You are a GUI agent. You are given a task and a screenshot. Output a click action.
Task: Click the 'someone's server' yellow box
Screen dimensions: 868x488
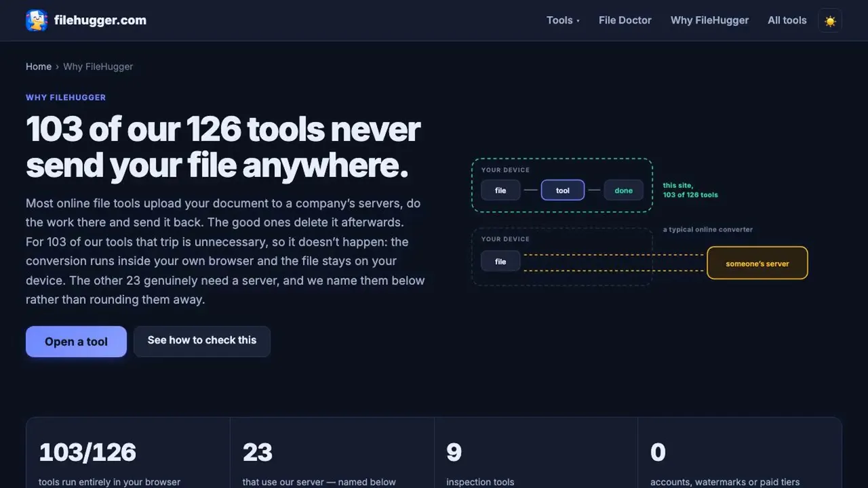757,263
